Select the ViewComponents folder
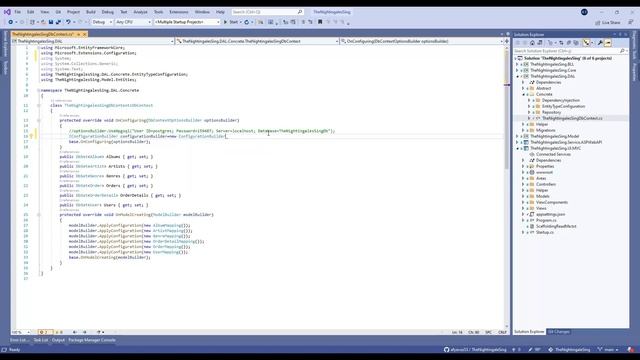The width and height of the screenshot is (640, 360). tap(551, 202)
